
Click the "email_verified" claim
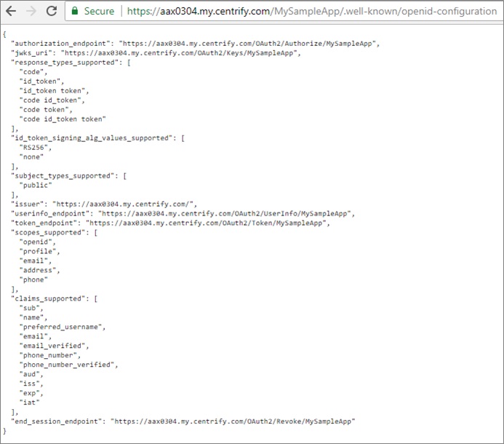coord(54,346)
